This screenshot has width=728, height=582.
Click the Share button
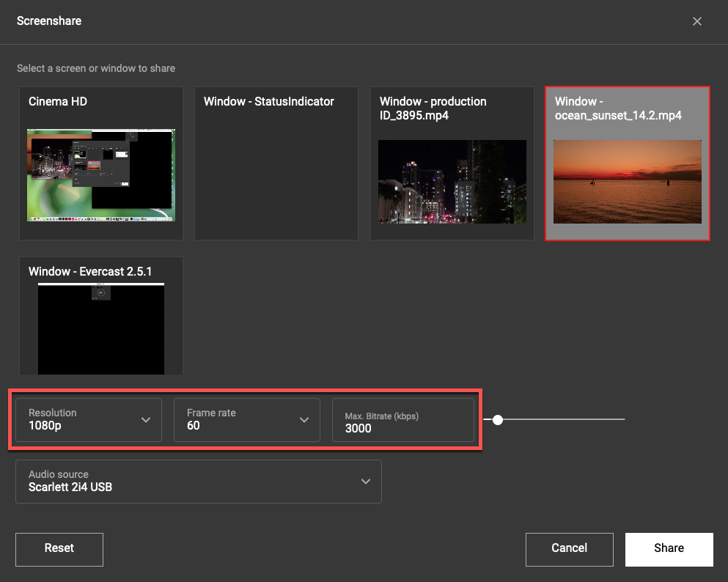coord(669,550)
